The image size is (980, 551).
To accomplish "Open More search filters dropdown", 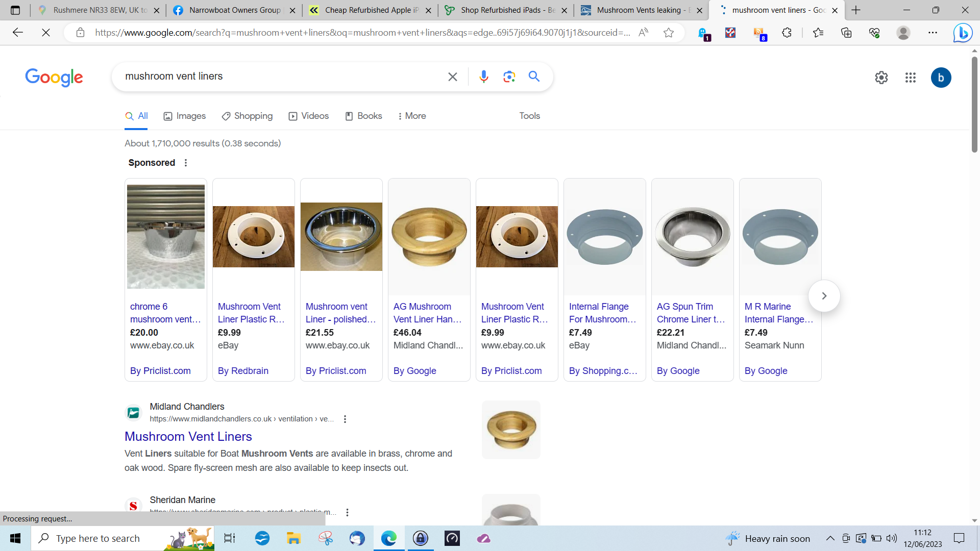I will [x=412, y=116].
